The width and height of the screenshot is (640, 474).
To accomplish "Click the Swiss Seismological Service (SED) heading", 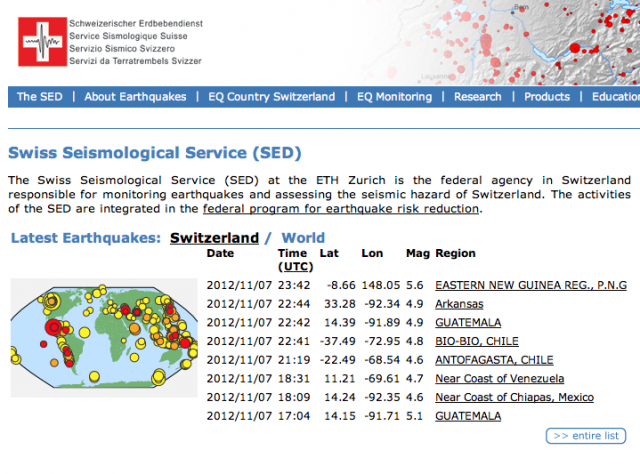I will pos(155,153).
